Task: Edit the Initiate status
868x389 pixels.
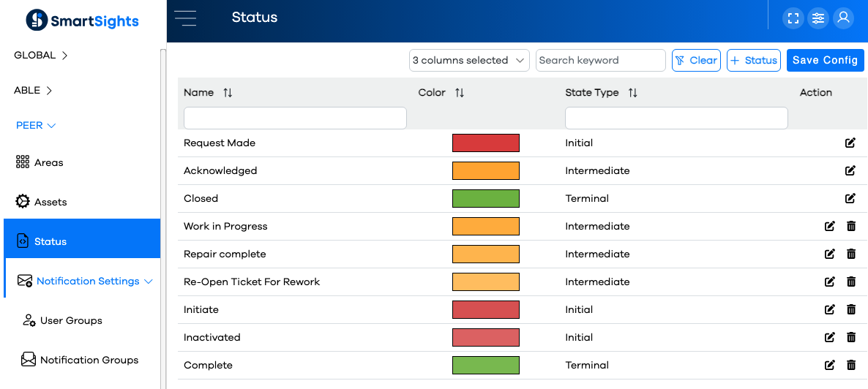Action: click(829, 309)
